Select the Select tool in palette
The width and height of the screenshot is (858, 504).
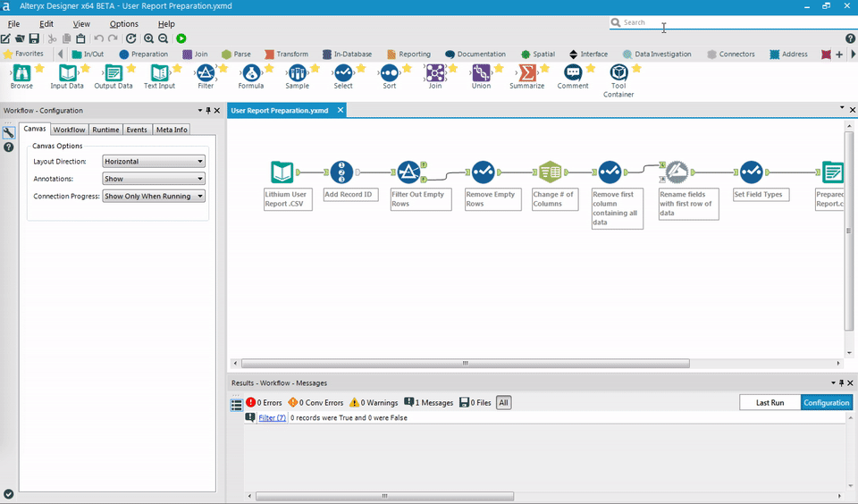[343, 77]
